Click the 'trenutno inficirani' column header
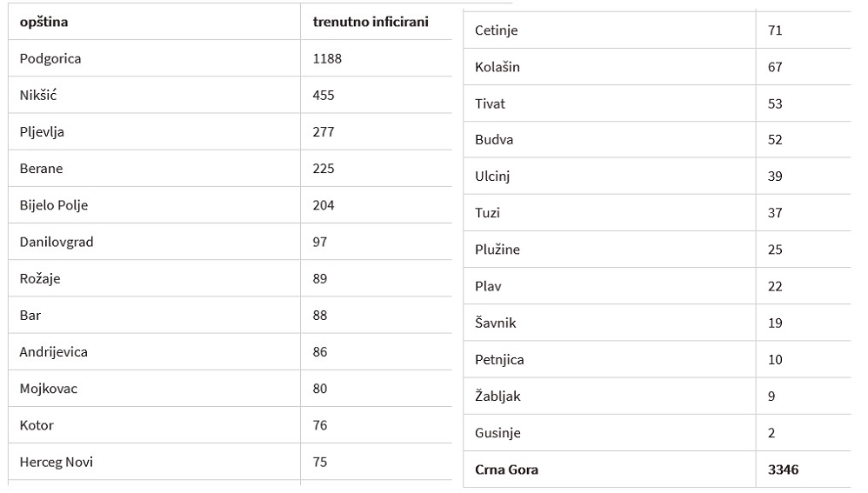Screen dimensions: 868x493 pyautogui.click(x=371, y=22)
